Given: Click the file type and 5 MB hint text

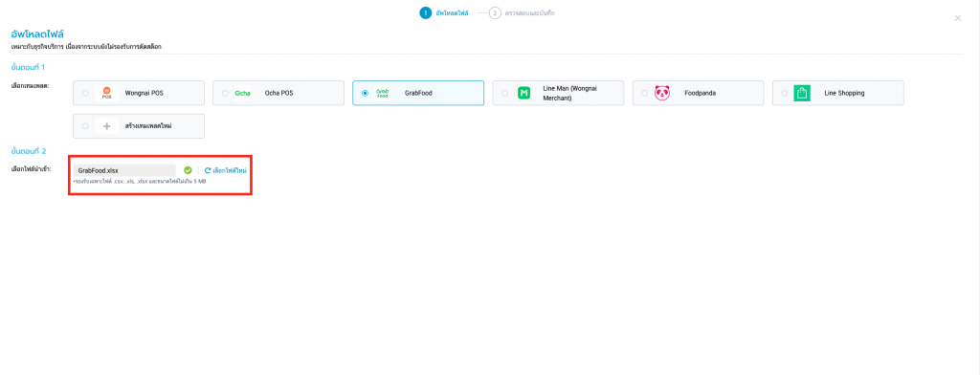Looking at the screenshot, I should click(140, 181).
